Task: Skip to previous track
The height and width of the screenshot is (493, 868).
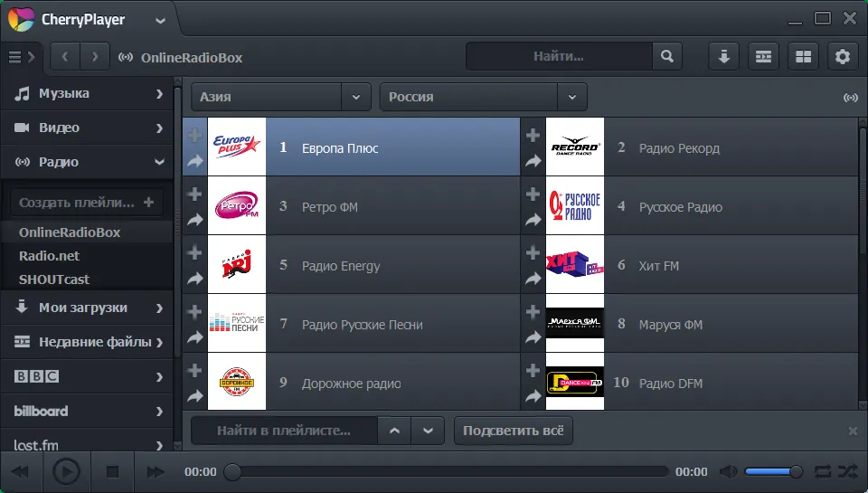Action: coord(19,472)
